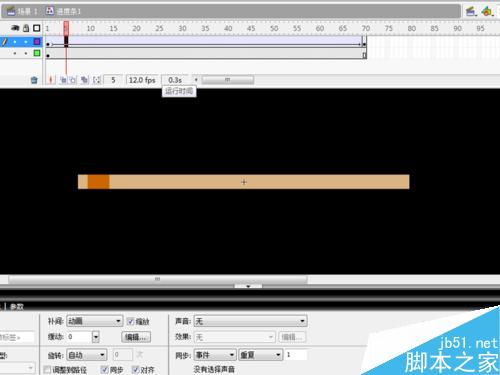Switch to the 参数 tab
Image resolution: width=500 pixels, height=375 pixels.
pos(17,307)
